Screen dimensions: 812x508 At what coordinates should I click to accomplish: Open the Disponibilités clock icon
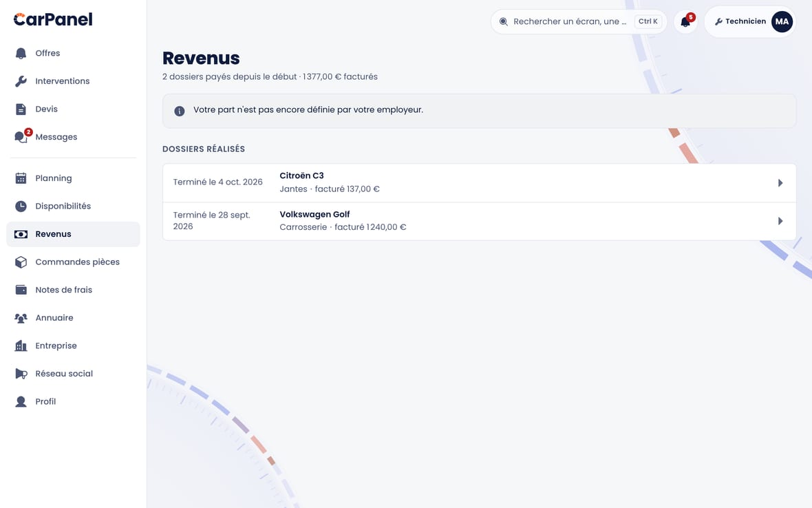(21, 206)
